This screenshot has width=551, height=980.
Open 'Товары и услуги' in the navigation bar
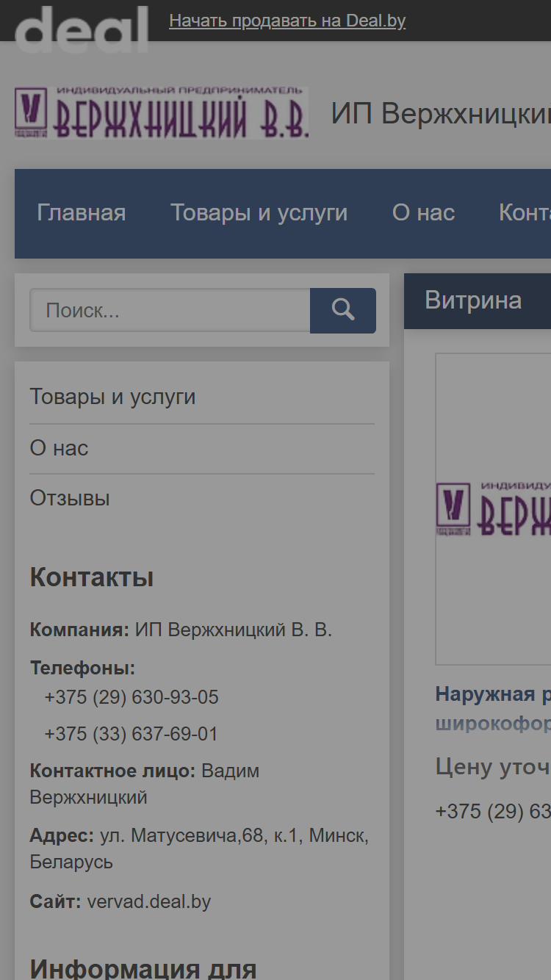259,213
